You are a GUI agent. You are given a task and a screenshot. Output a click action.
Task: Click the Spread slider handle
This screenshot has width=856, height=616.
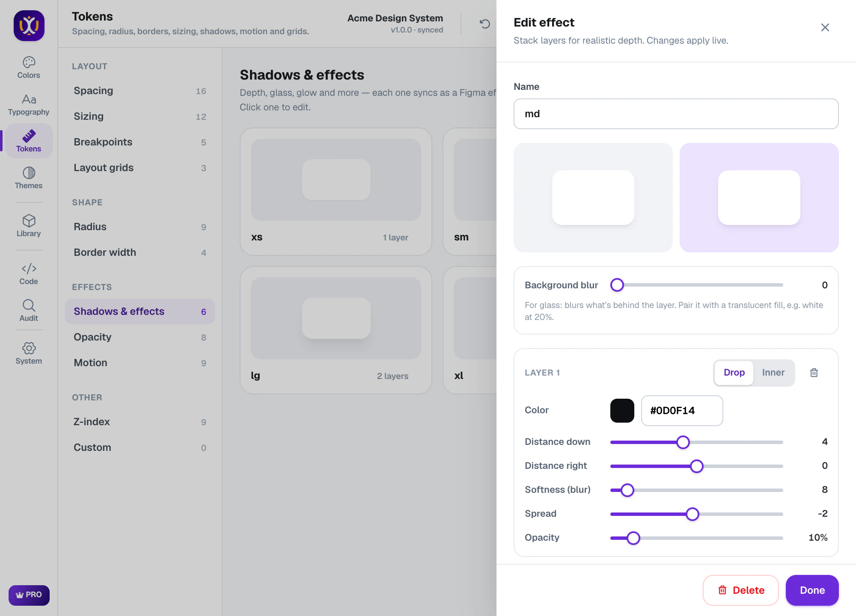tap(693, 514)
